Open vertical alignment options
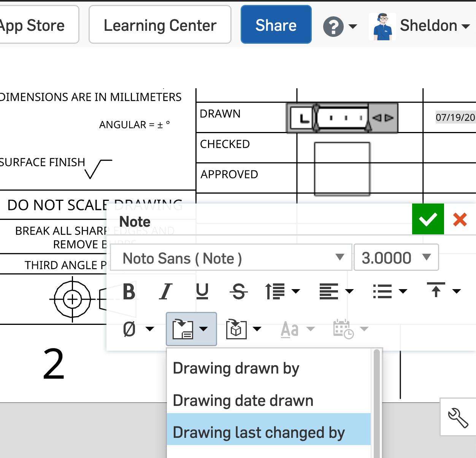Image resolution: width=476 pixels, height=458 pixels. (443, 291)
